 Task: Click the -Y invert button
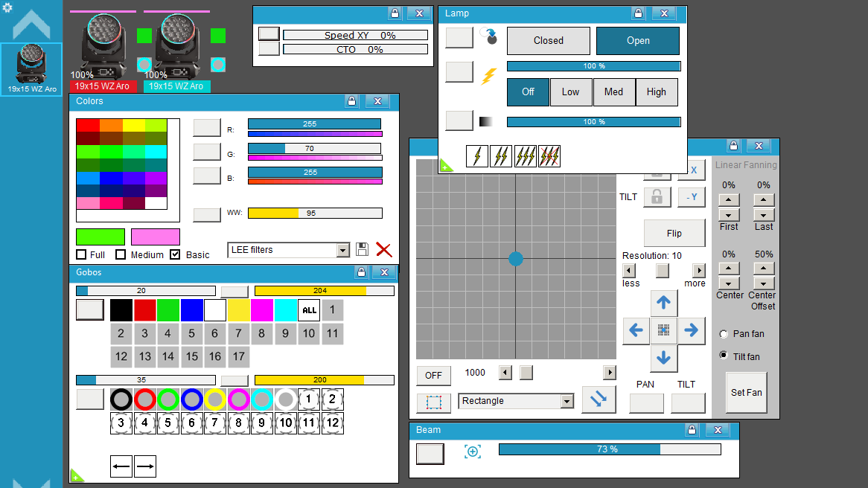click(692, 197)
